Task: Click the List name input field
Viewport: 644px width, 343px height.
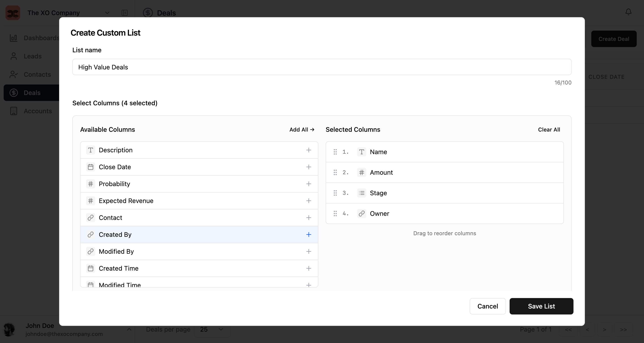Action: tap(322, 67)
